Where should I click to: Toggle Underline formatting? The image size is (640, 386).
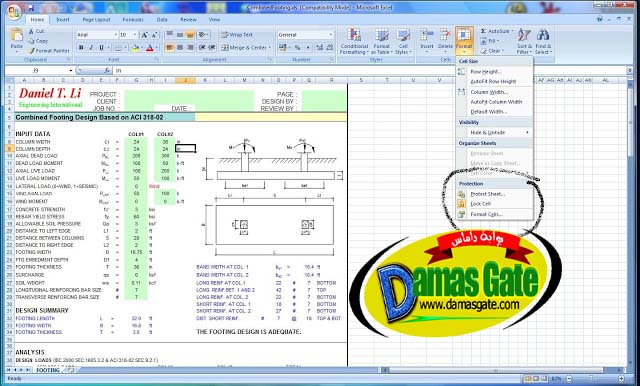pyautogui.click(x=102, y=48)
